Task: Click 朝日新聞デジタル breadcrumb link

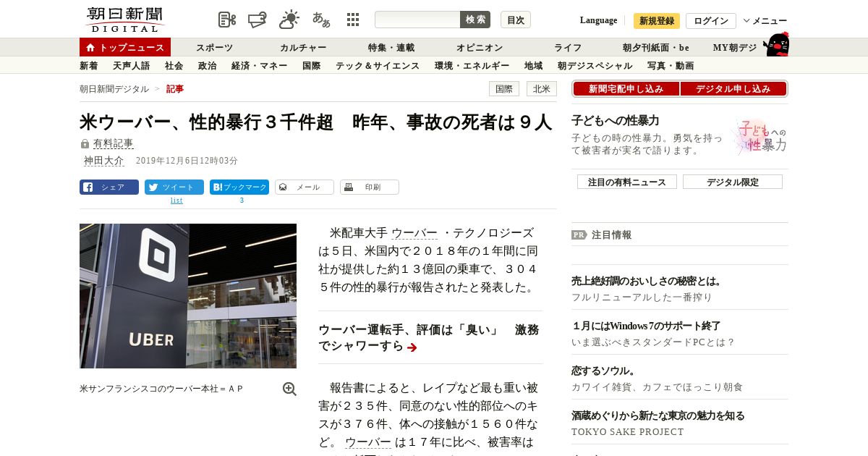Action: 114,89
